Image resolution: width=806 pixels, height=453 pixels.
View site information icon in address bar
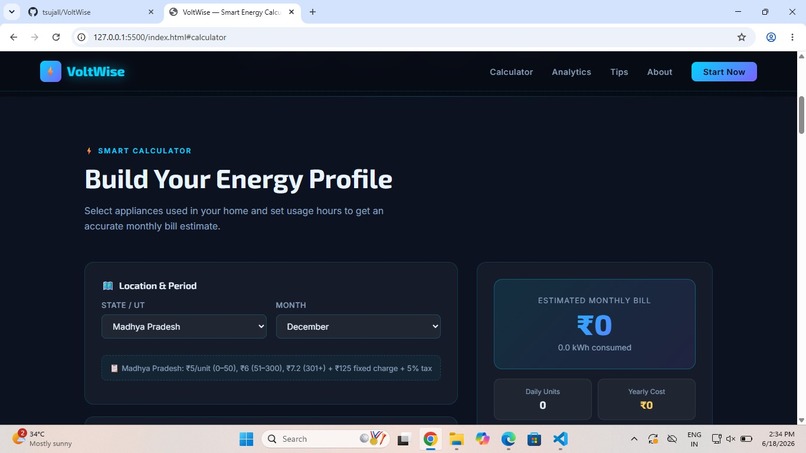coord(81,37)
